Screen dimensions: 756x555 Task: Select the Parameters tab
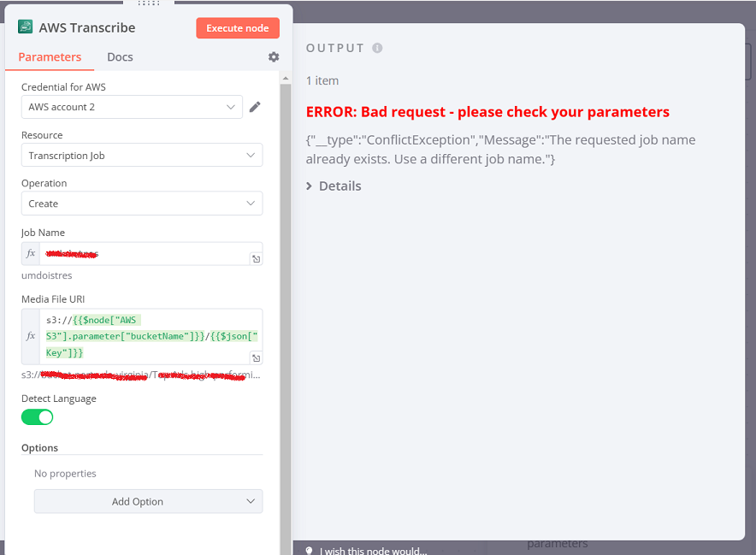pyautogui.click(x=50, y=56)
